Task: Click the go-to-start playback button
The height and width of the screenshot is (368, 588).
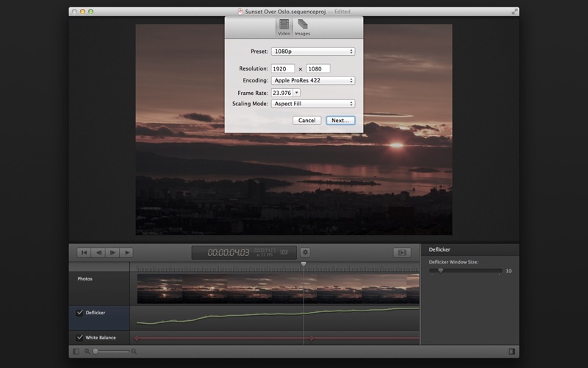Action: click(x=84, y=252)
